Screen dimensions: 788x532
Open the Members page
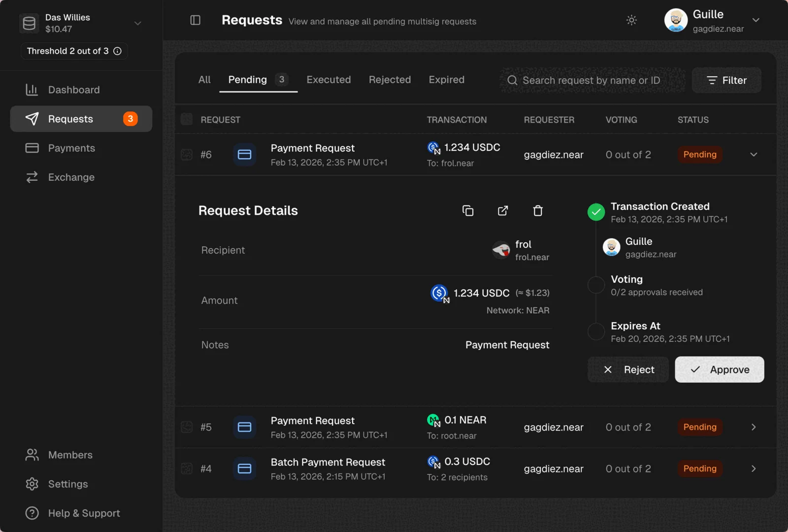coord(81,455)
